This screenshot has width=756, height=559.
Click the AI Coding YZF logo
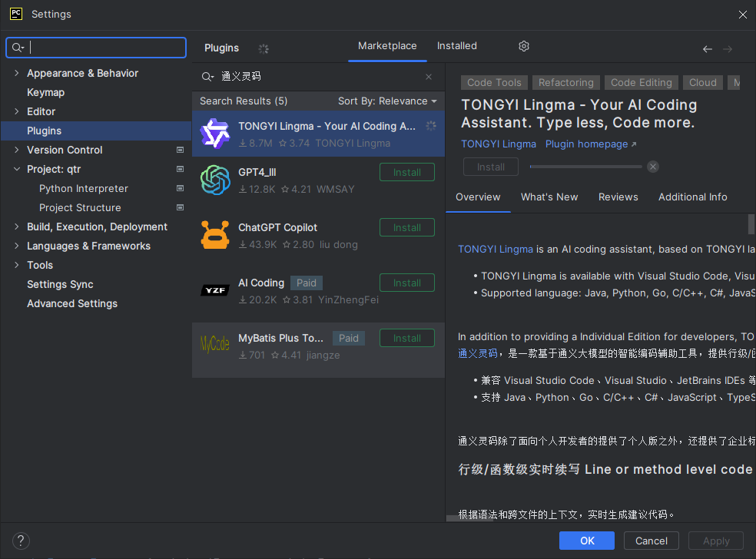point(215,290)
